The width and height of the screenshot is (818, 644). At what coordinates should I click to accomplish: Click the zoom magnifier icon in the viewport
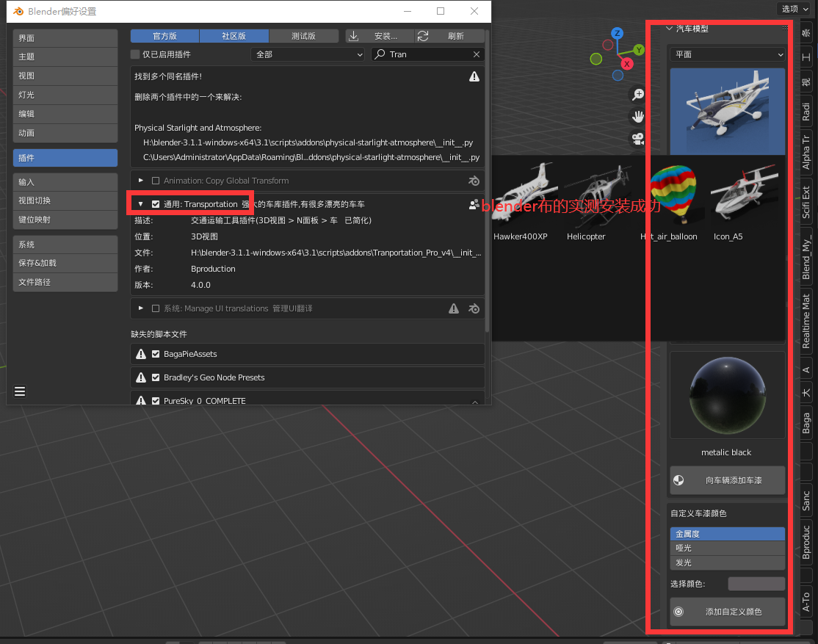638,95
